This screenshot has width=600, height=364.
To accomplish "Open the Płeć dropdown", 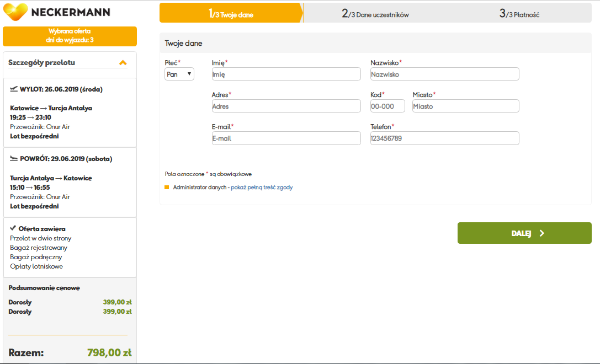I will [x=179, y=74].
